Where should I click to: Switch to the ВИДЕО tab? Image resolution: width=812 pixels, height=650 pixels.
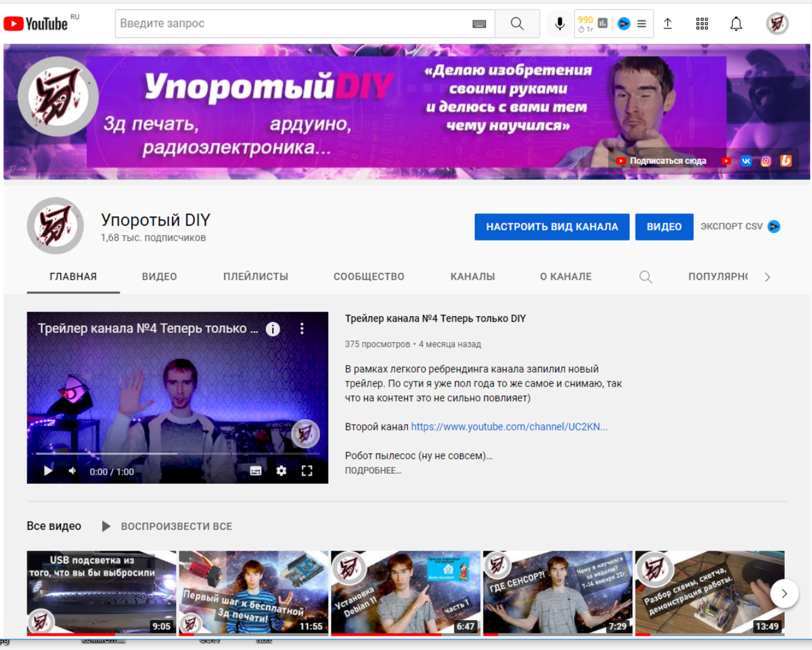click(x=160, y=277)
